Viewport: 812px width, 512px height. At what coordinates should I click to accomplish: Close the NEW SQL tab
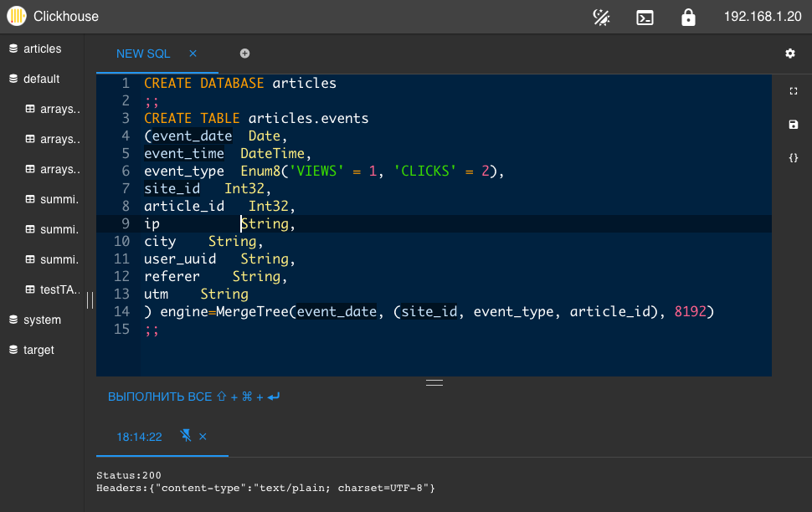[193, 54]
